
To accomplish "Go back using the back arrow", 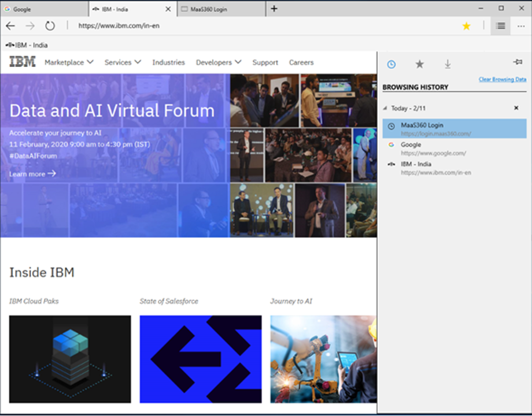I will [x=10, y=26].
